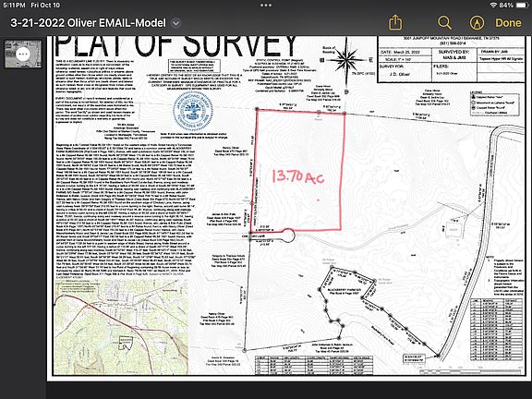Select the page thumbnail in the sidebar
This screenshot has width=532, height=399.
coord(23,54)
